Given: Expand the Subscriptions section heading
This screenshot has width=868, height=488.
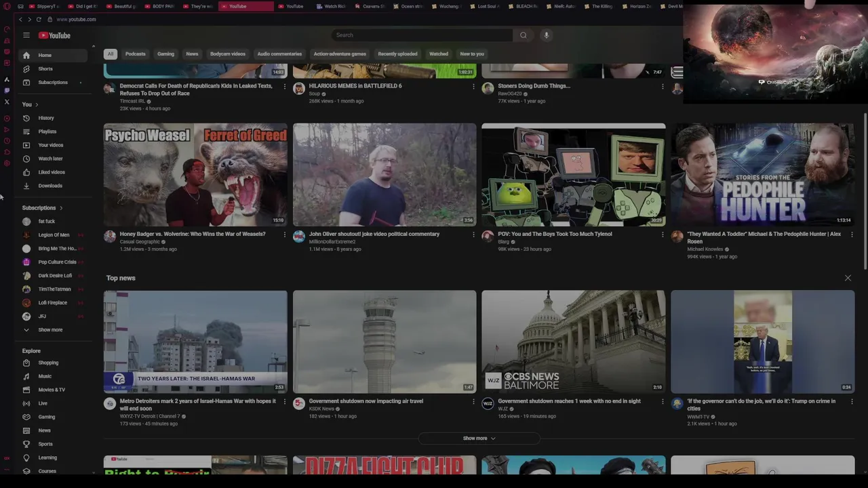Looking at the screenshot, I should (42, 208).
